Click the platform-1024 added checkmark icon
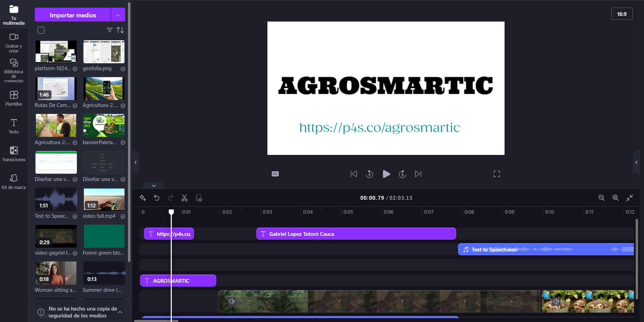Viewport: 644px width, 322px height. point(75,69)
